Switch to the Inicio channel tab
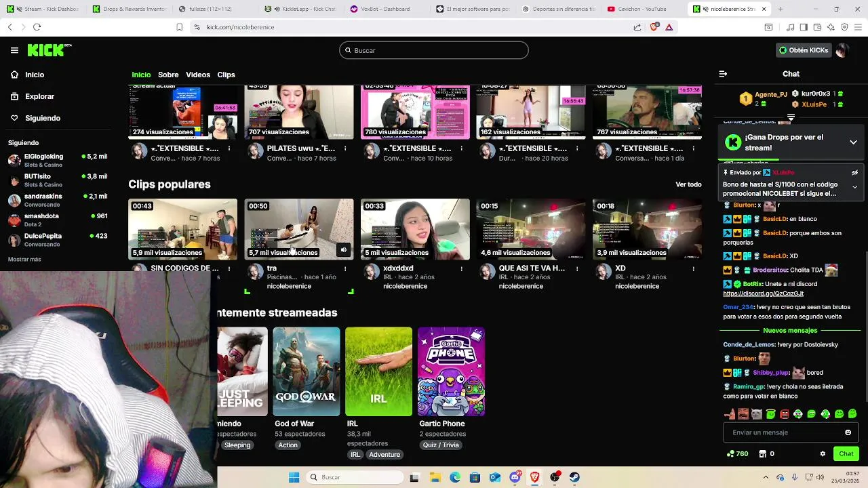 point(141,75)
